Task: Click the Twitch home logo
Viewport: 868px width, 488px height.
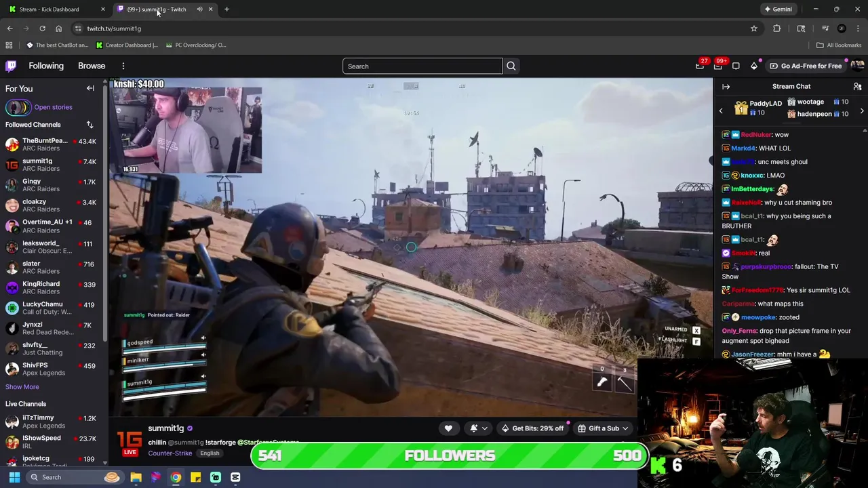Action: pyautogui.click(x=11, y=66)
